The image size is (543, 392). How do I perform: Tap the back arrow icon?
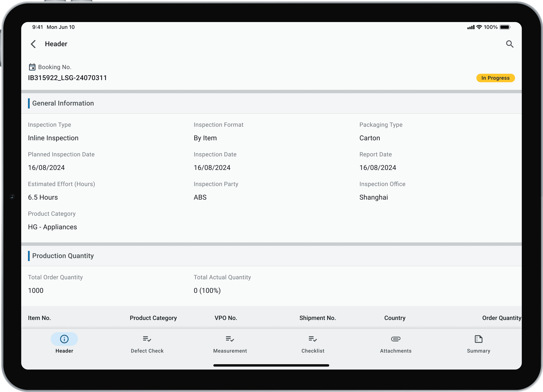click(x=33, y=44)
